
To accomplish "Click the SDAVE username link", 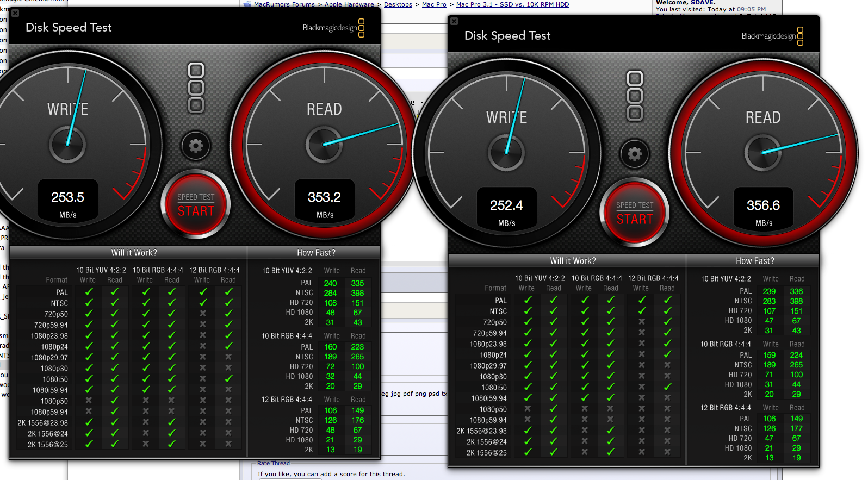I will coord(702,3).
